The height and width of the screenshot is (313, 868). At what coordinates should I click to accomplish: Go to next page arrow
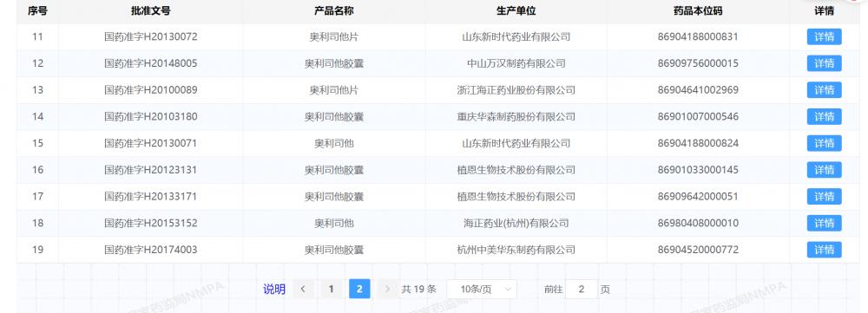pos(387,289)
